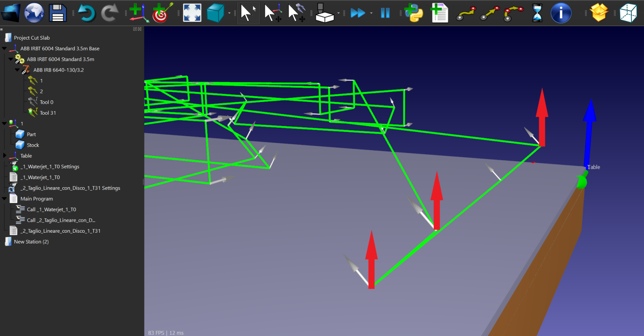Screen dimensions: 644x336
Task: Undo the last action
Action: click(86, 13)
